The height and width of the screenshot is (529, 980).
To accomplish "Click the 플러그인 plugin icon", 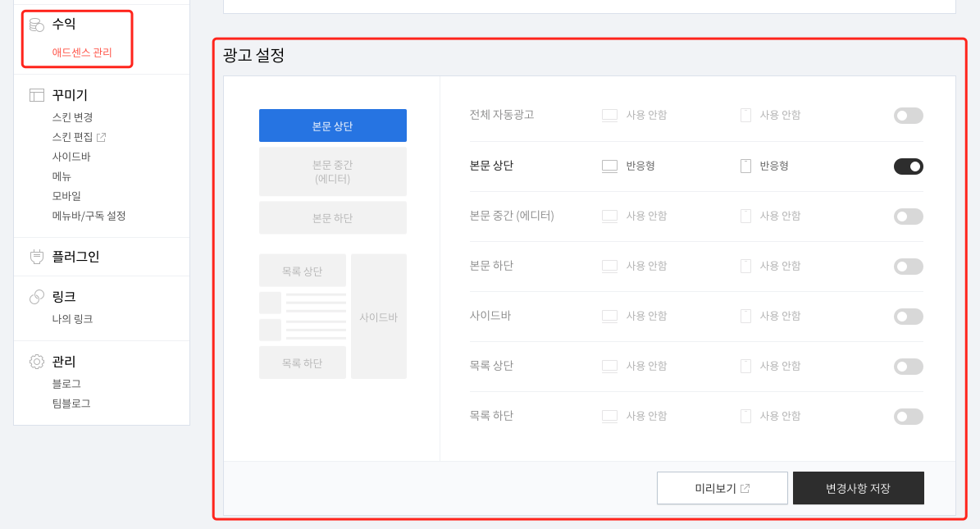I will tap(36, 255).
